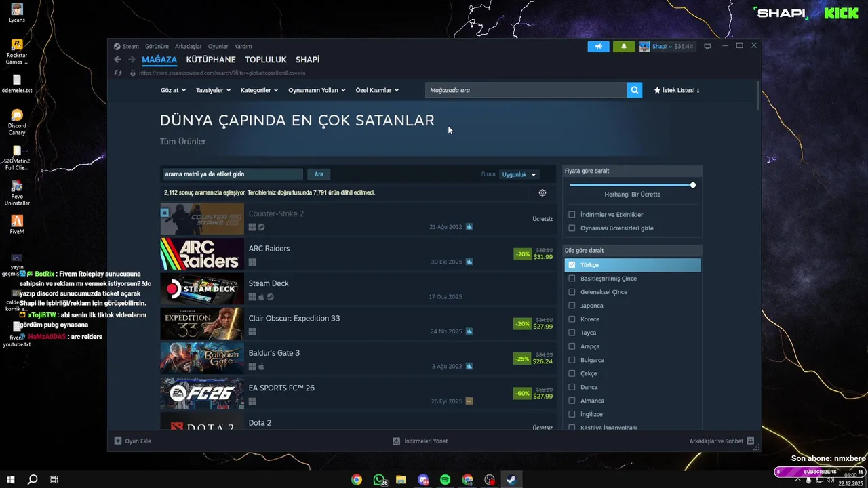868x488 pixels.
Task: Collapse the Fiyata göre daralt panel
Action: [633, 171]
